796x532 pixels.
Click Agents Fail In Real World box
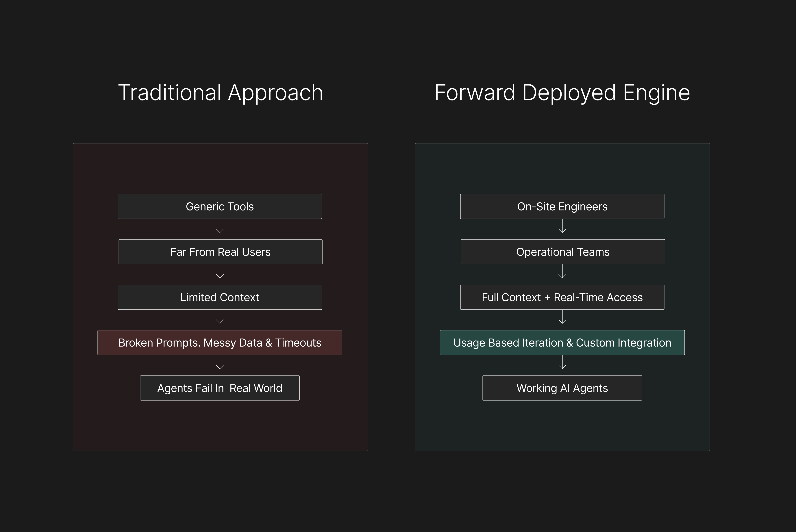220,388
